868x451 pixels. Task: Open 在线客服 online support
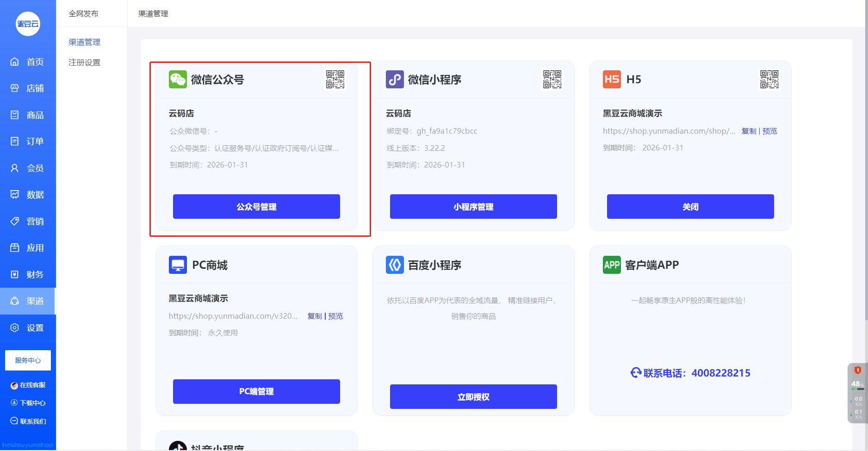coord(28,385)
